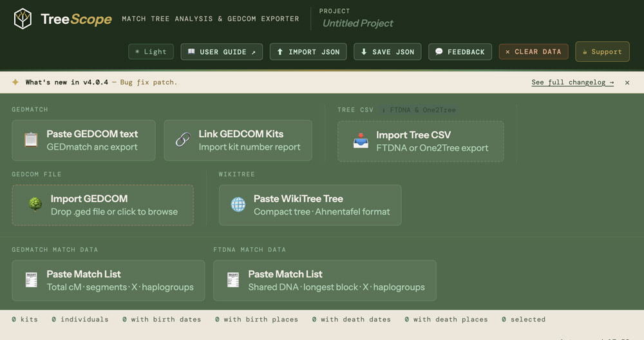The width and height of the screenshot is (644, 340).
Task: Click receipt icon in GEDmatch Paste Match List
Action: click(x=31, y=280)
